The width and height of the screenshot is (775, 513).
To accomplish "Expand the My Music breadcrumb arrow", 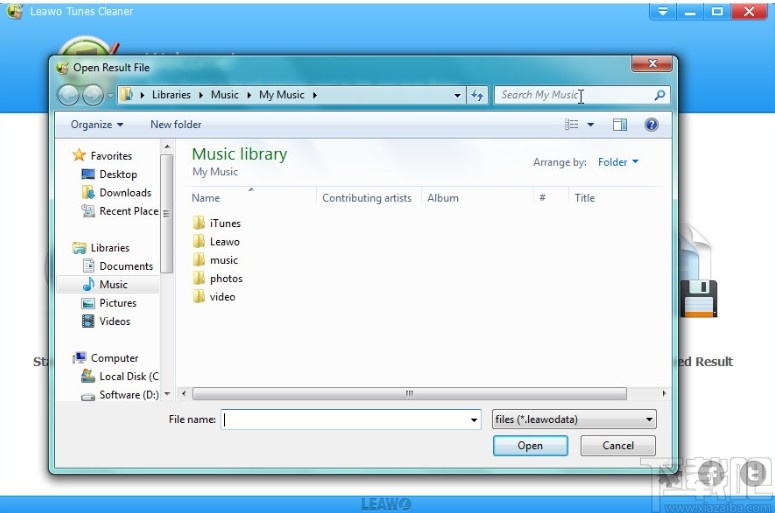I will (315, 95).
